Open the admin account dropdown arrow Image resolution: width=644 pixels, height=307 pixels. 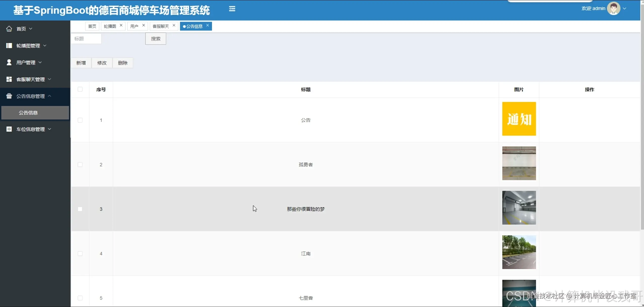pos(625,8)
